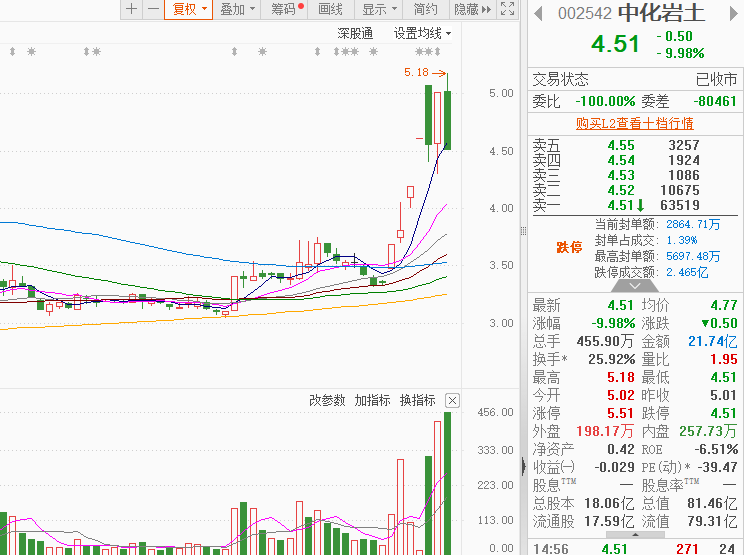Click 最高封单额 value 5697.48万
The width and height of the screenshot is (744, 555).
693,257
